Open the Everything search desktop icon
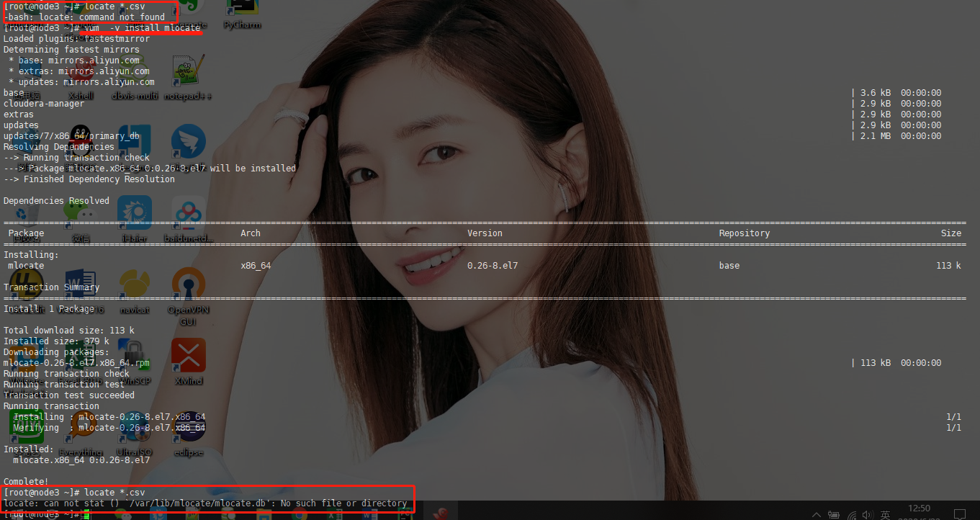The image size is (980, 520). point(81,432)
